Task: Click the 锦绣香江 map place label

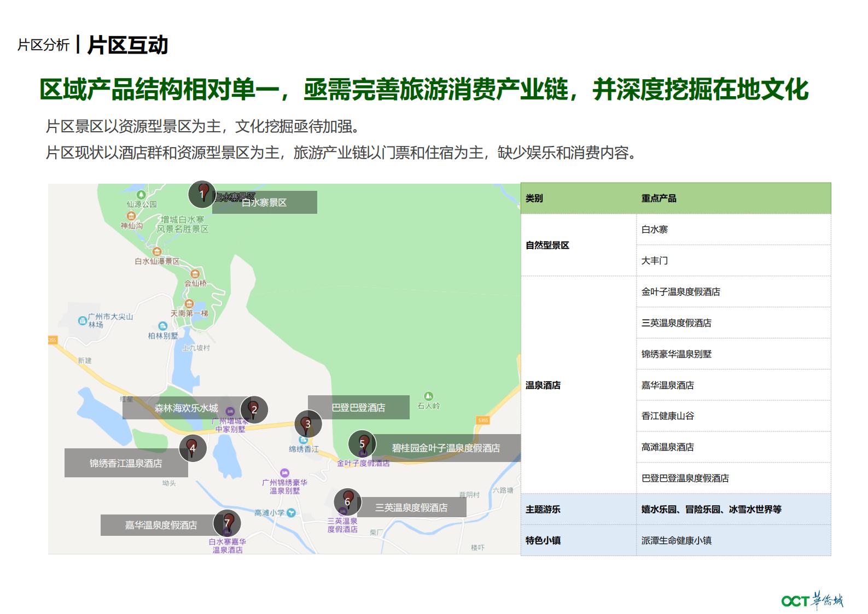Action: click(304, 449)
